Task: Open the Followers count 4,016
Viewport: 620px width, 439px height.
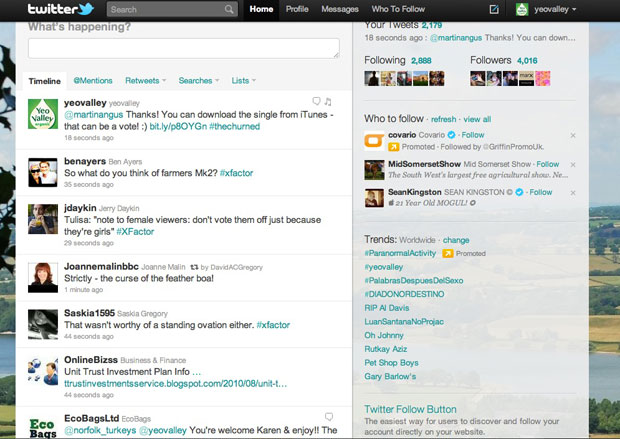Action: click(527, 61)
